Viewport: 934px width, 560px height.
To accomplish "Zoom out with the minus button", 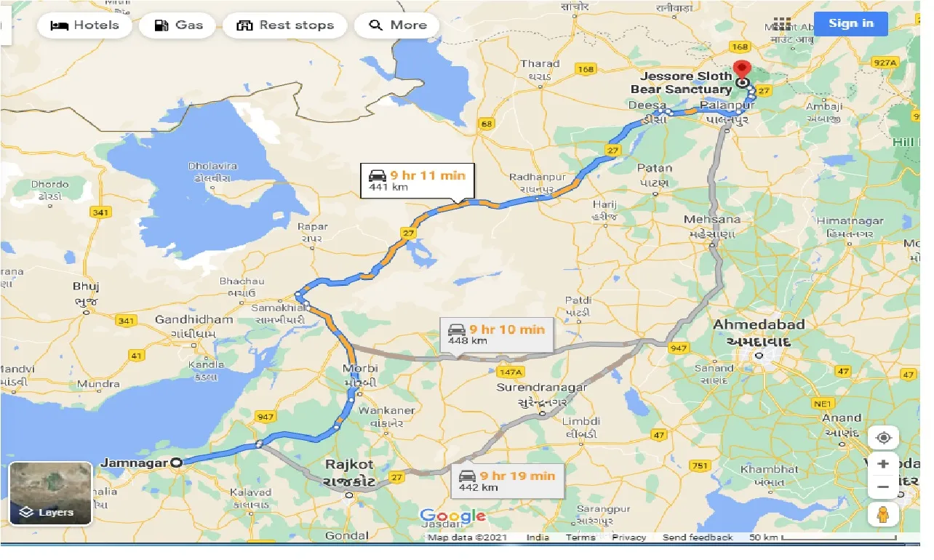I will click(x=883, y=487).
